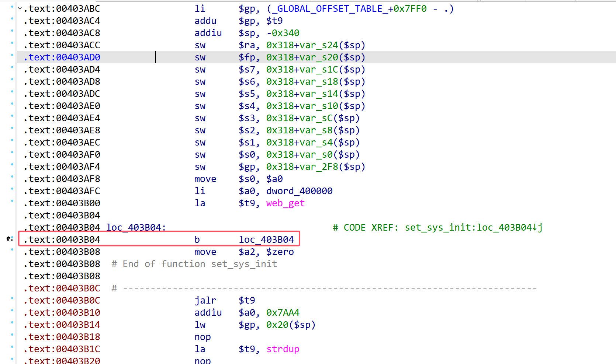The height and width of the screenshot is (364, 616).
Task: Select $ra register in sw instruction
Action: click(x=247, y=45)
